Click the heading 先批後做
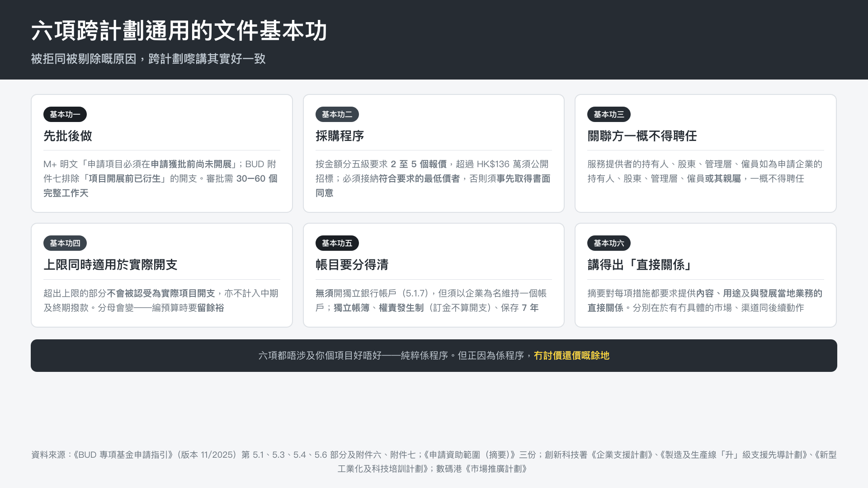The image size is (868, 488). (68, 136)
